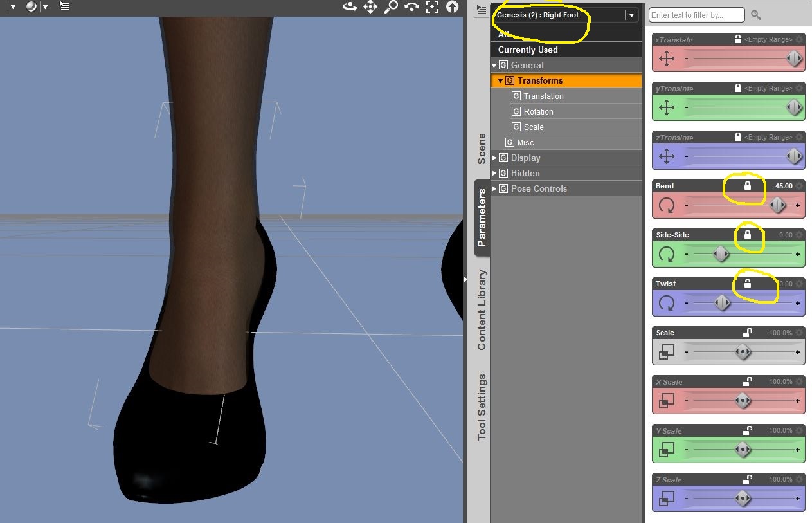Select the viewport zoom magnifier icon
The image size is (812, 523).
click(x=391, y=7)
